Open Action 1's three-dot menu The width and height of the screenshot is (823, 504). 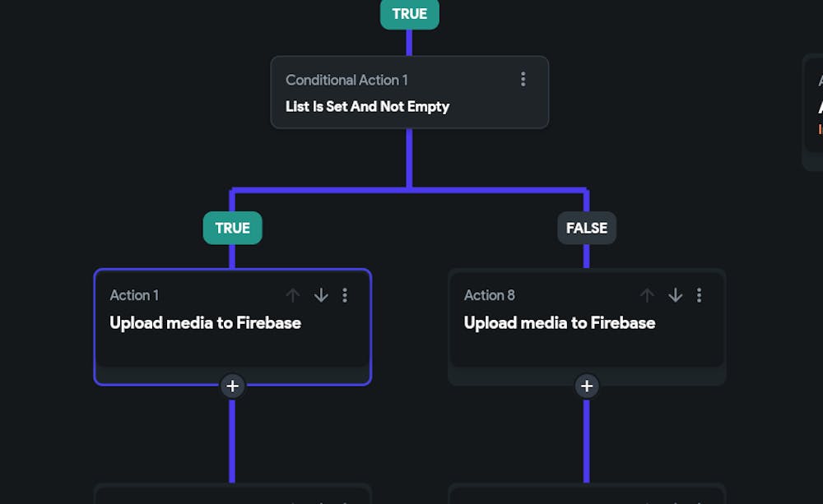pyautogui.click(x=345, y=295)
